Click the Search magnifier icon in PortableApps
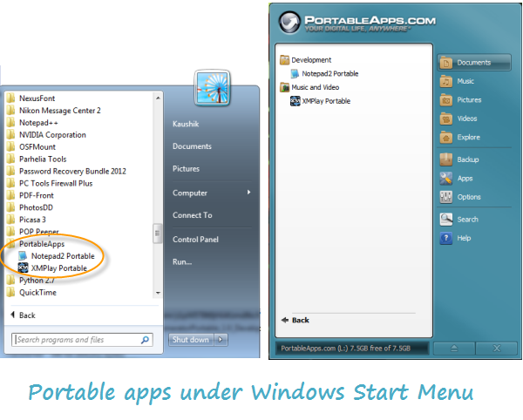523x420 pixels. tap(446, 220)
